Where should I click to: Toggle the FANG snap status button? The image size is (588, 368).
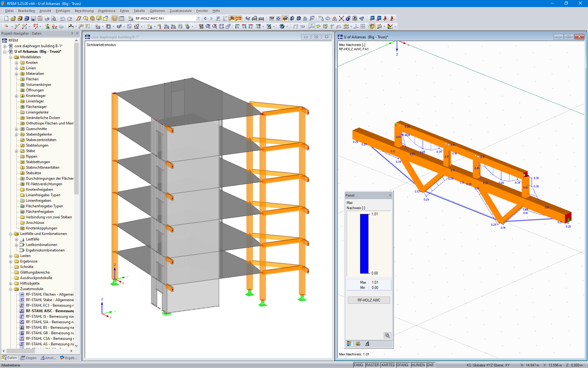(x=358, y=365)
